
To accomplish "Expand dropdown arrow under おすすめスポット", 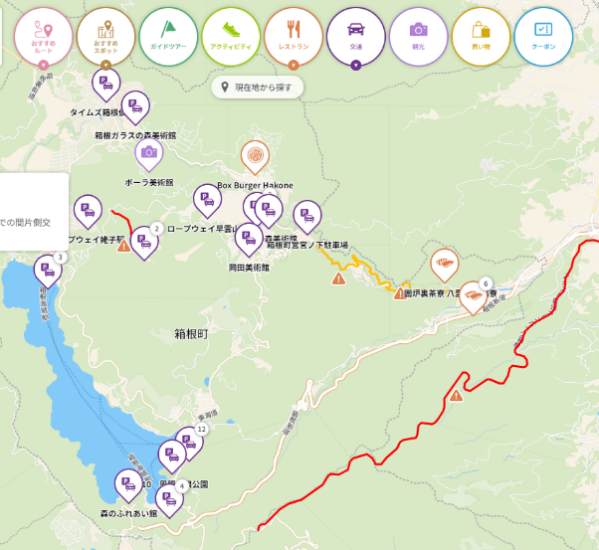I will pos(106,65).
